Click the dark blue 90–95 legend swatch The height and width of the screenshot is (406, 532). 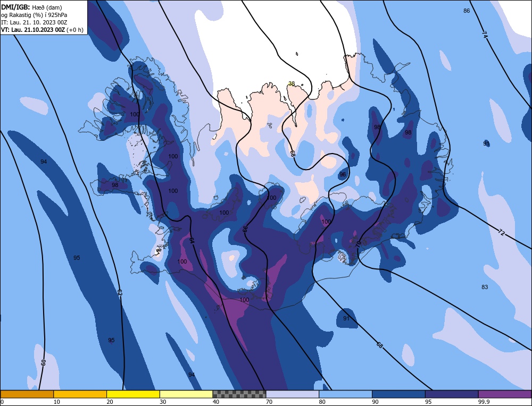click(x=398, y=394)
